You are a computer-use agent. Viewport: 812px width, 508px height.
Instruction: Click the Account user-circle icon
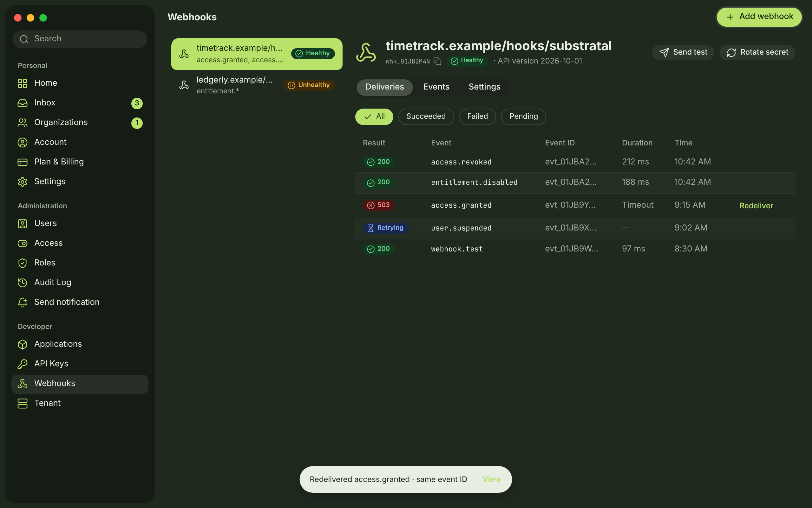[x=23, y=143]
